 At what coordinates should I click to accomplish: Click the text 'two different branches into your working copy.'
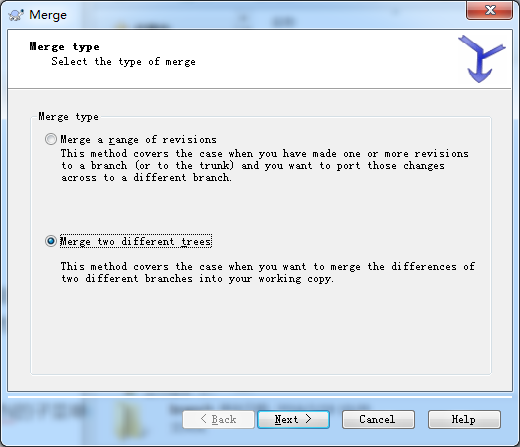(x=197, y=279)
